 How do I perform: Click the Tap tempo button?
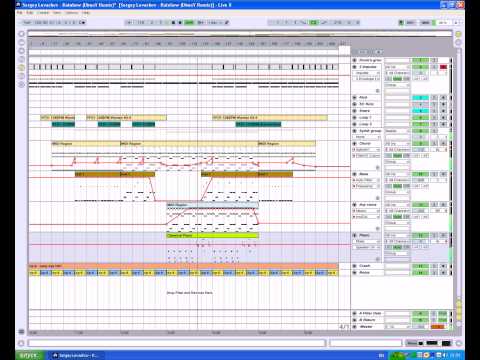coord(28,23)
